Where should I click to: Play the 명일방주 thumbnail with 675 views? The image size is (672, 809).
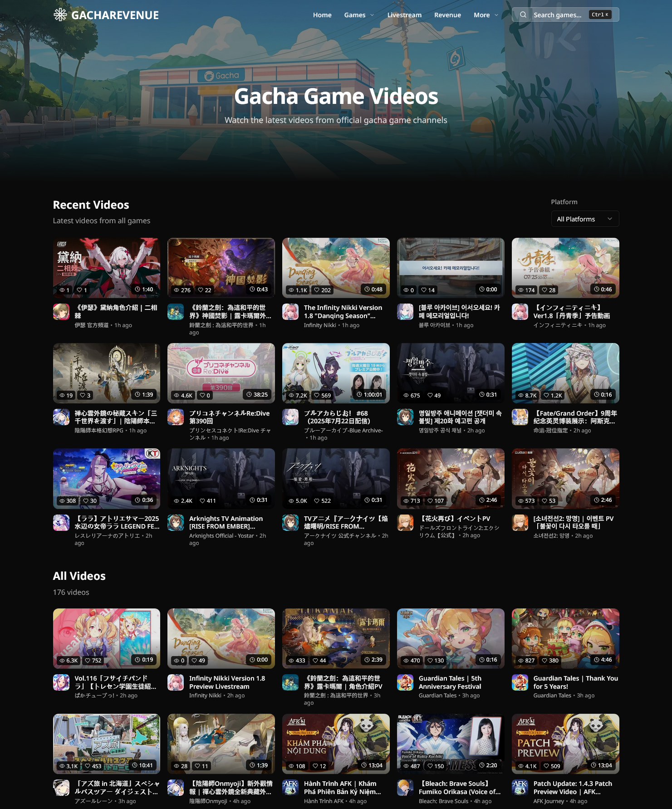tap(451, 373)
